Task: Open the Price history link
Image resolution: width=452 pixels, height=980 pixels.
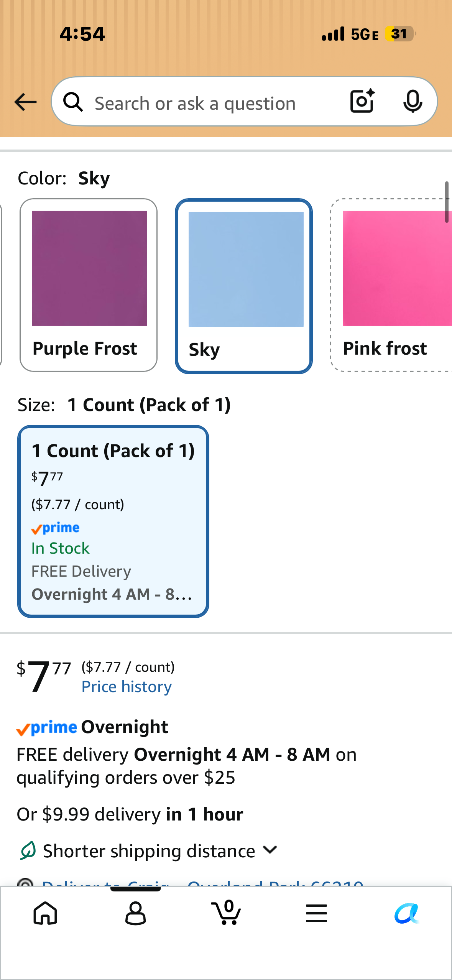Action: click(x=127, y=687)
